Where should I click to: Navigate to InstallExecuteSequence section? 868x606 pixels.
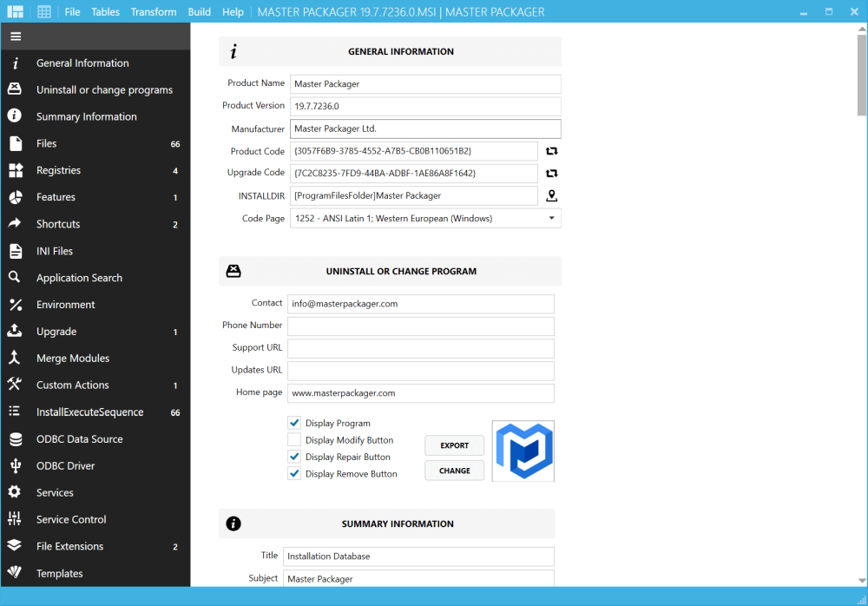click(x=95, y=412)
